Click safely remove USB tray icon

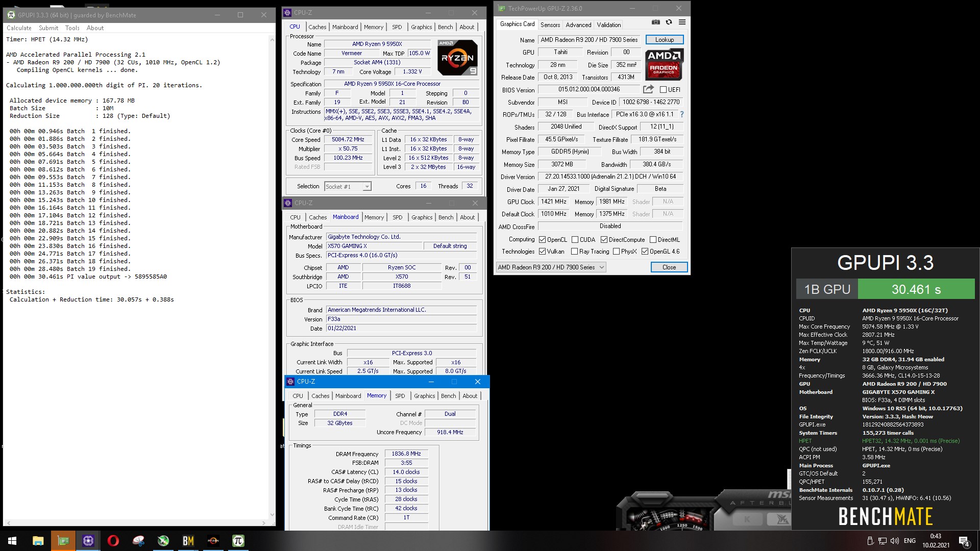click(x=870, y=541)
